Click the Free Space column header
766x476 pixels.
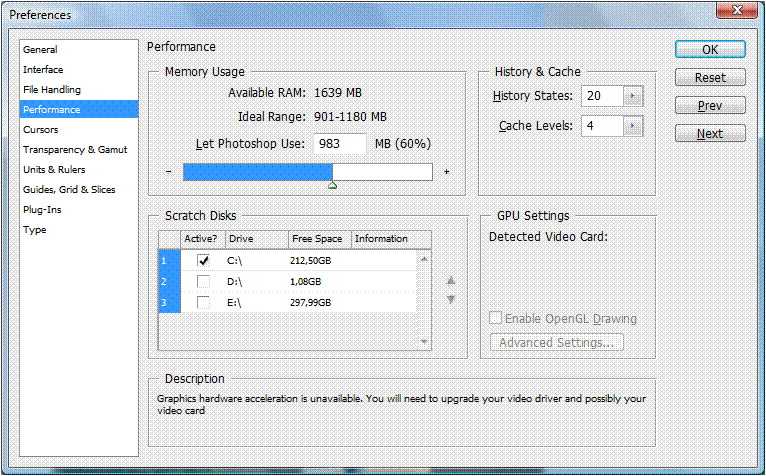click(x=319, y=239)
